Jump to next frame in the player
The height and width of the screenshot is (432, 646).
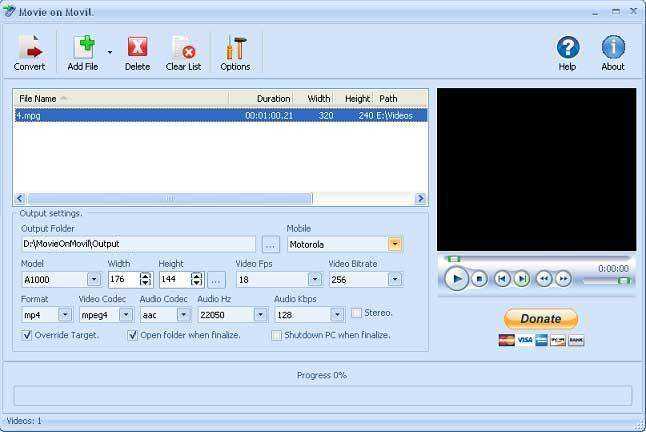click(522, 279)
